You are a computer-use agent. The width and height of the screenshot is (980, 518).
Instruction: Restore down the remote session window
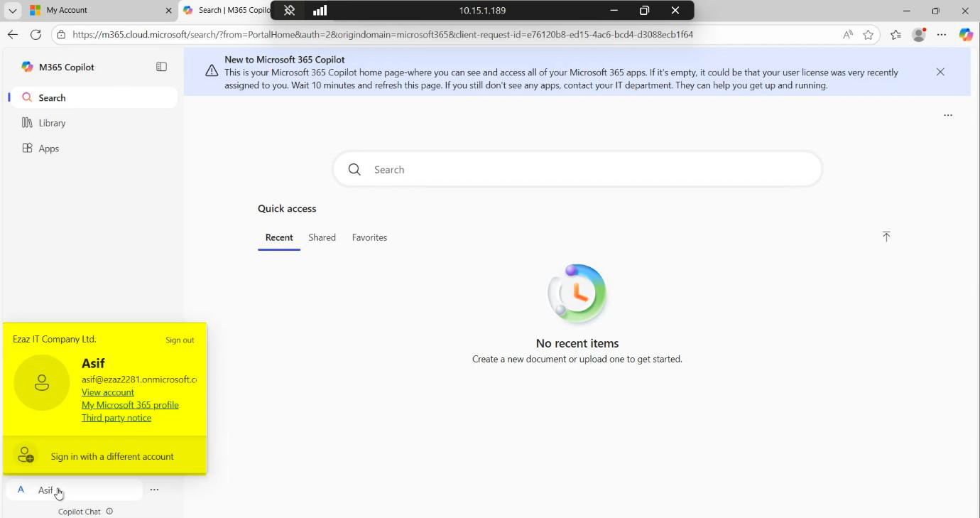coord(644,11)
